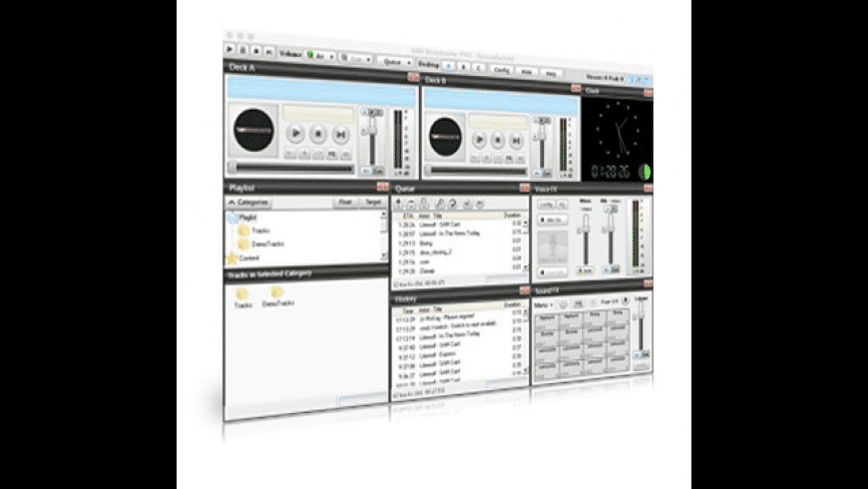Open the EQ button on Deck A
Viewport: 868px width, 489px height.
tap(332, 155)
